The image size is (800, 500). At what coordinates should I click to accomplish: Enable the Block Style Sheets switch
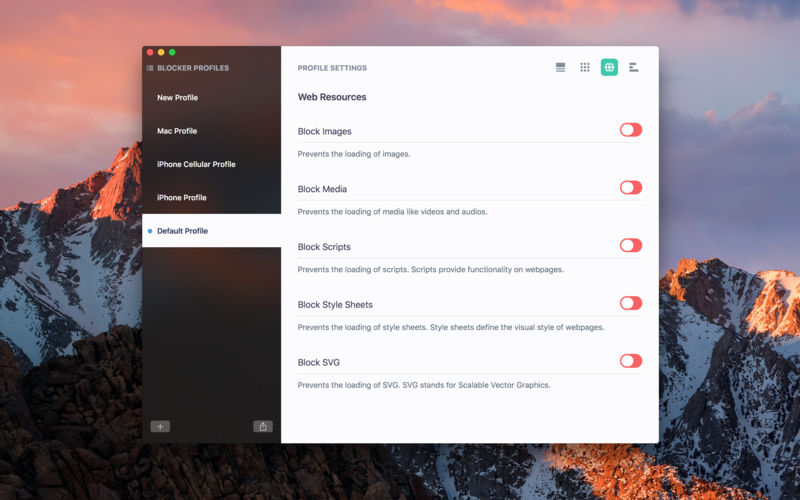[631, 303]
